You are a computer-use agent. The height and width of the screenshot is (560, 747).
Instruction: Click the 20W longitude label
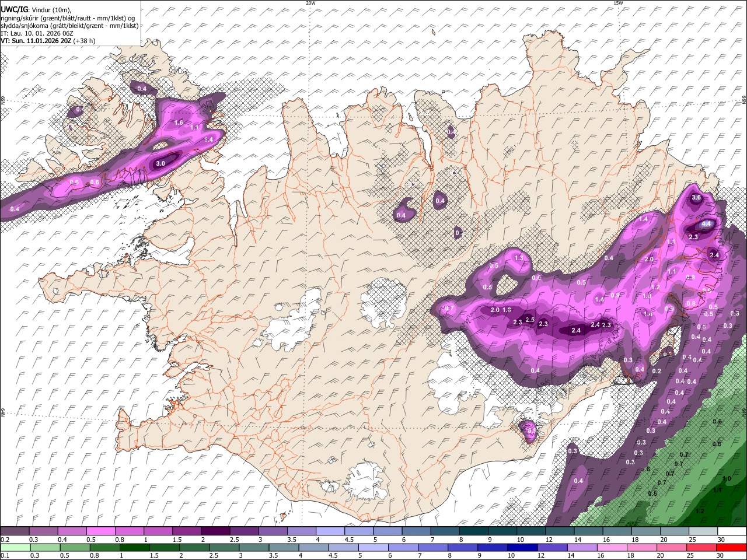tap(310, 3)
